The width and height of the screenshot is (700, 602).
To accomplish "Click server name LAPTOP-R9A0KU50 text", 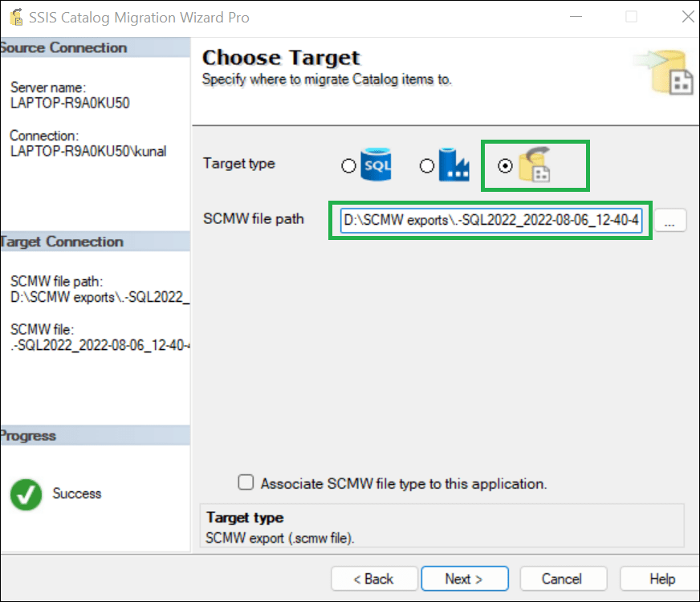I will [x=70, y=103].
